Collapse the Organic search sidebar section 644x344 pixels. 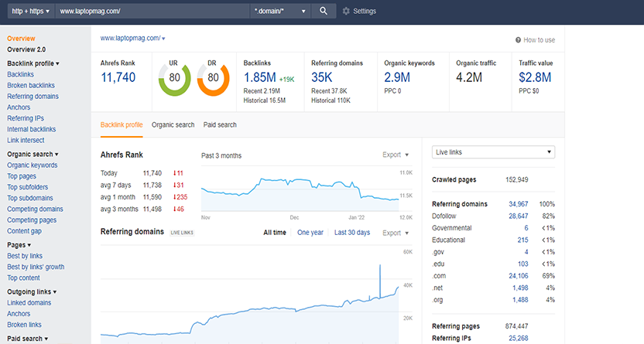point(33,154)
